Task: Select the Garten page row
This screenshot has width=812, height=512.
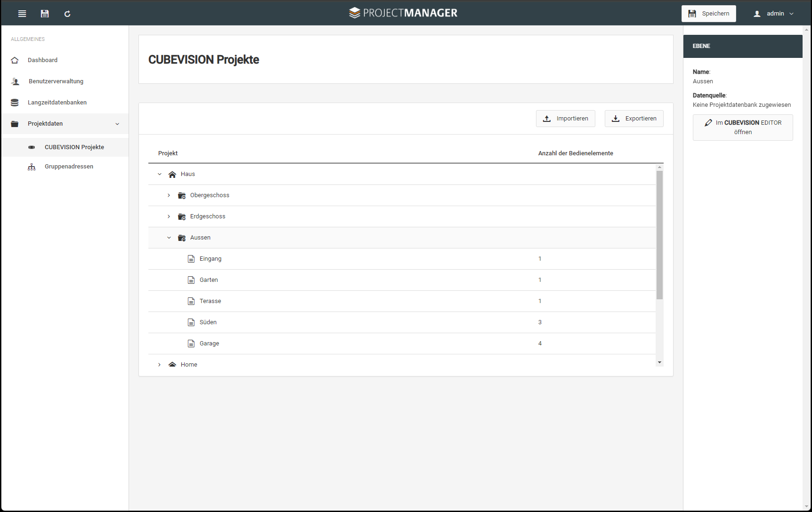Action: [x=402, y=280]
